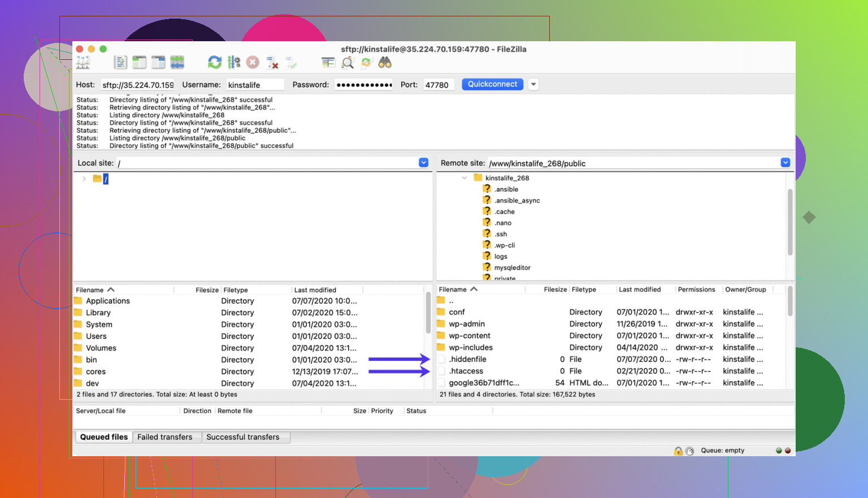Image resolution: width=868 pixels, height=498 pixels.
Task: Toggle synchronized browsing icon
Action: tap(366, 63)
